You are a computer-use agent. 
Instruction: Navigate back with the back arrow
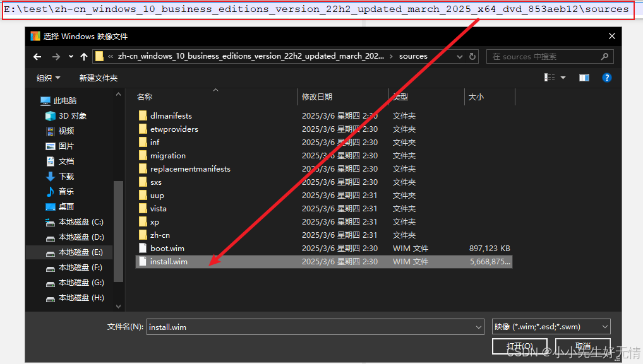tap(37, 56)
